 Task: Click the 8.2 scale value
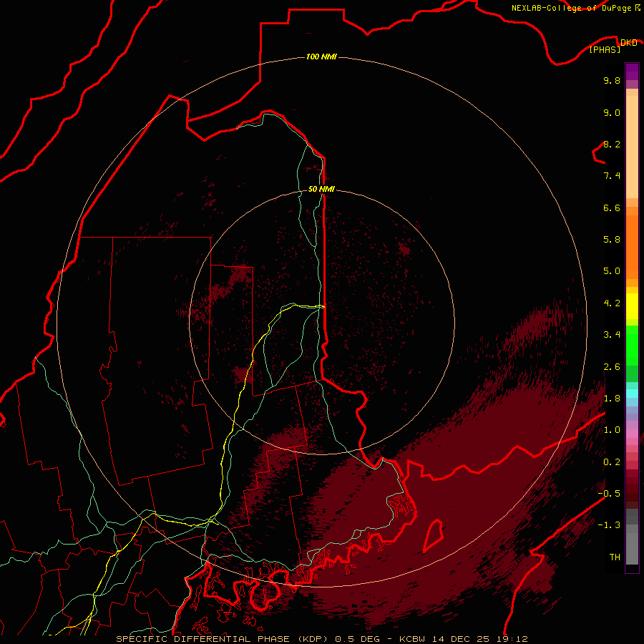click(612, 144)
